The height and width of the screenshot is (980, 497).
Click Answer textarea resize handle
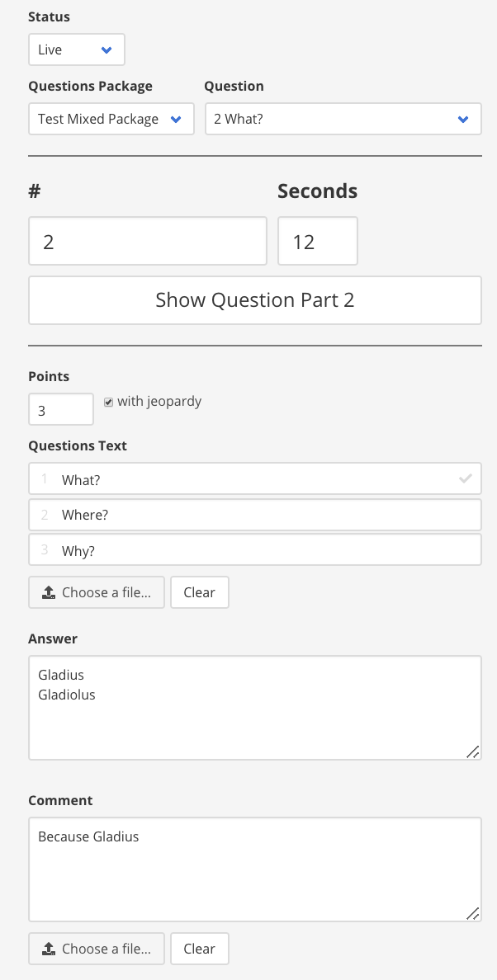point(473,751)
